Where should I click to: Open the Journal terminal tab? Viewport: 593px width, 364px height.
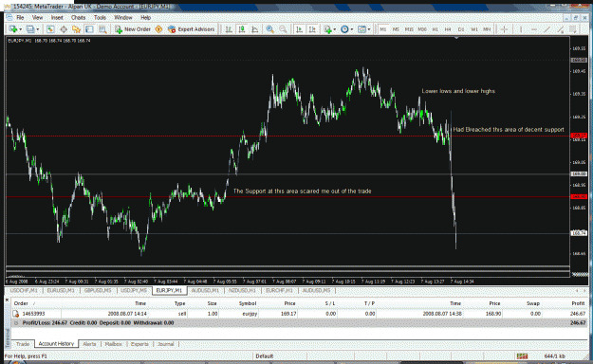pyautogui.click(x=166, y=344)
